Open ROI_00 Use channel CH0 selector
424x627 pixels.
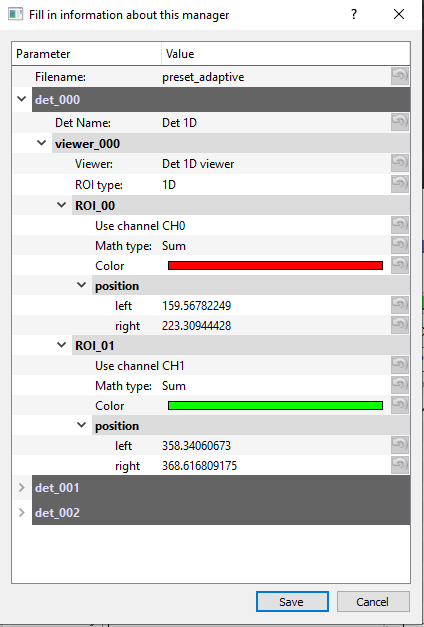tap(174, 226)
